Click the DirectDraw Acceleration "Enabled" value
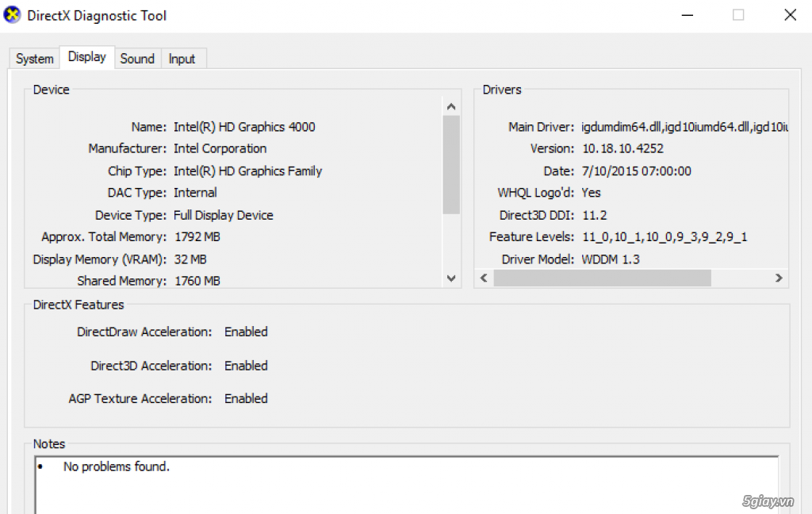The image size is (812, 514). click(x=246, y=332)
